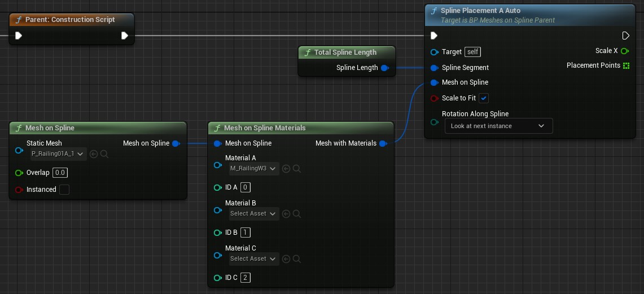Click the Material B input pin
The height and width of the screenshot is (294, 644).
pyautogui.click(x=218, y=210)
